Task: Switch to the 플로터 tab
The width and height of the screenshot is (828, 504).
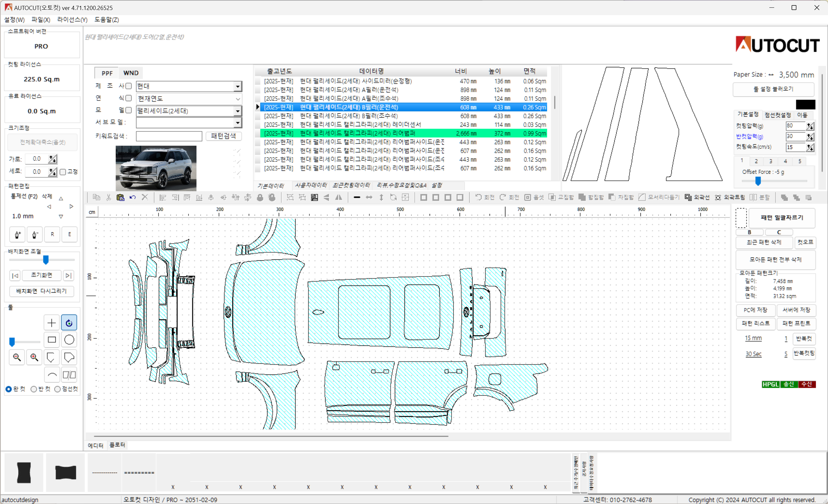Action: 117,445
